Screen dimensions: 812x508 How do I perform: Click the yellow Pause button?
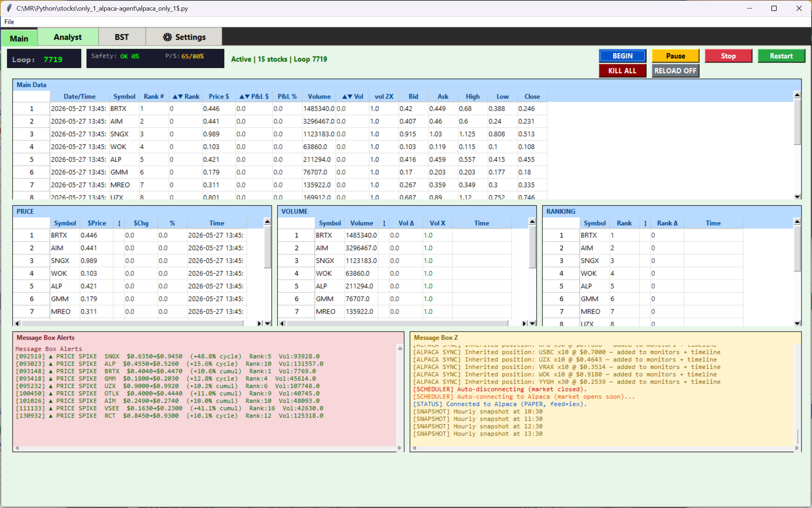[675, 56]
